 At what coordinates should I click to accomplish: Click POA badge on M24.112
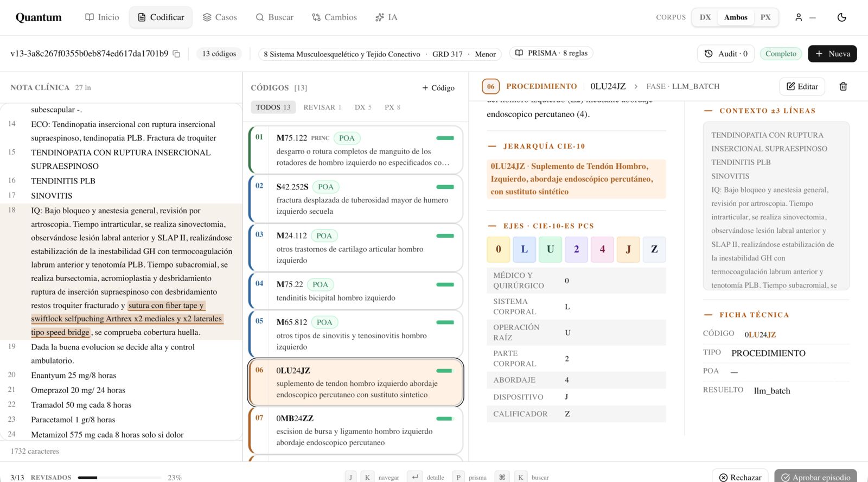(324, 236)
